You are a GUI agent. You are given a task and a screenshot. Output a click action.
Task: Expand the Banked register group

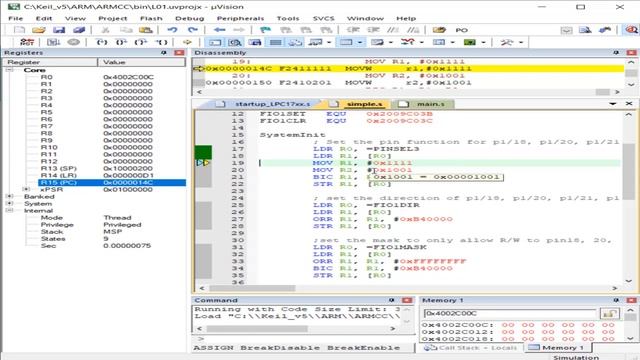[9, 196]
